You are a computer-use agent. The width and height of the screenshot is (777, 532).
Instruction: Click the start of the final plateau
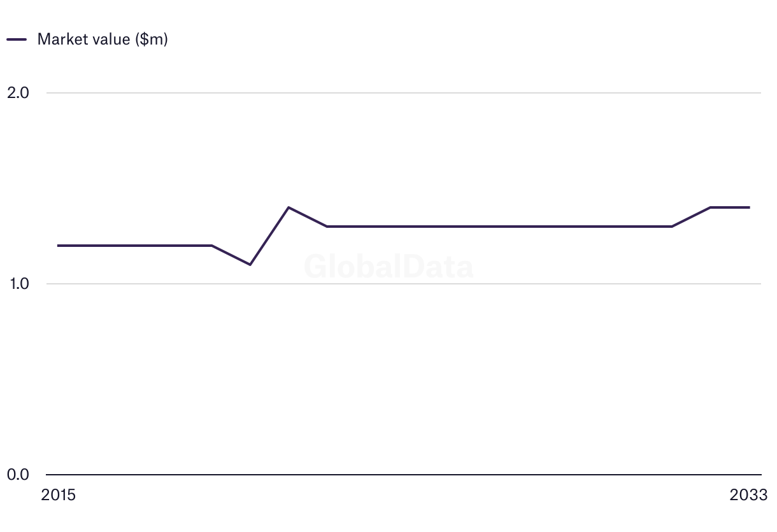711,207
